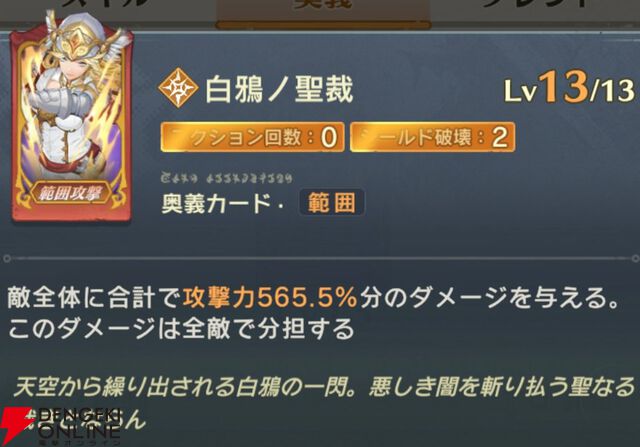The width and height of the screenshot is (640, 447).
Task: Tap the 奥義カード label text
Action: (216, 203)
